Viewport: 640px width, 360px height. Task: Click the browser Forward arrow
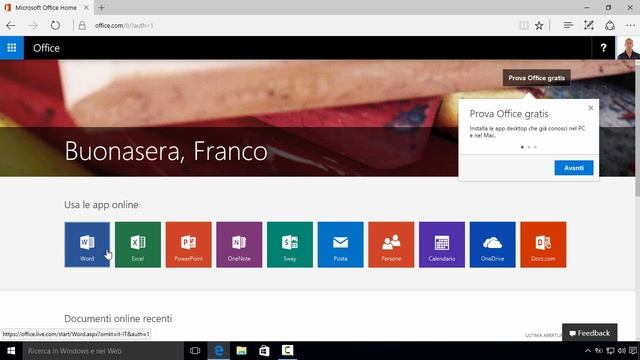[x=33, y=25]
